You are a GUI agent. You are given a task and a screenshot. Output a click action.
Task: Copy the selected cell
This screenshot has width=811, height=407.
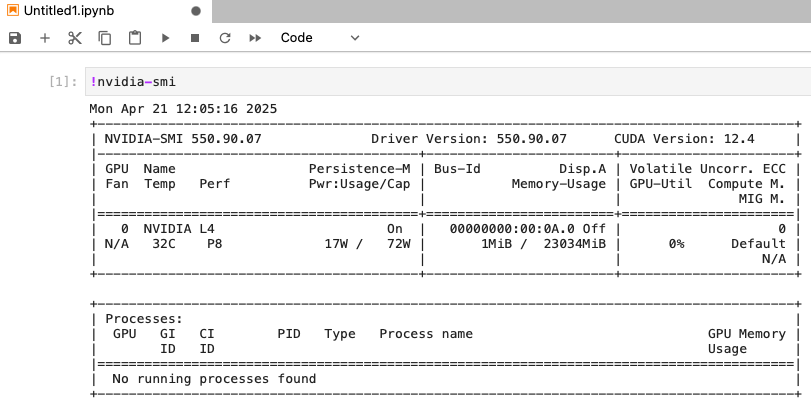point(105,38)
